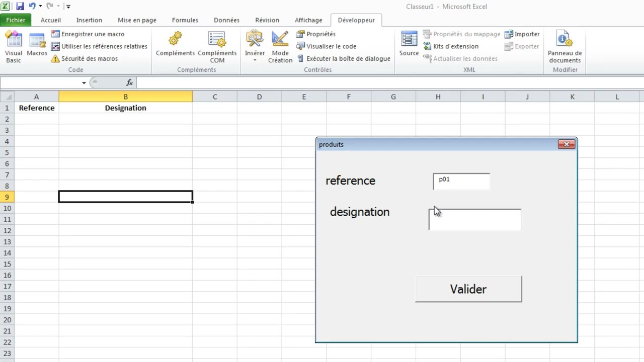Click the designation text field

tap(475, 220)
